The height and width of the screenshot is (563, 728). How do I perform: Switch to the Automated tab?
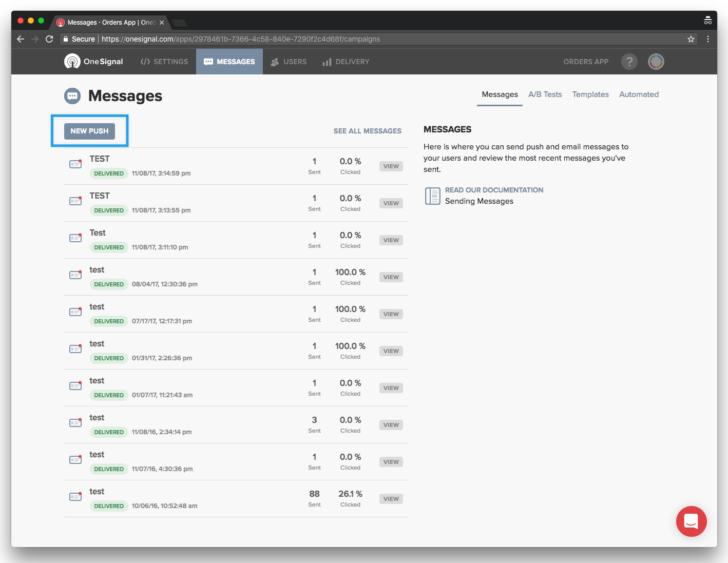[x=639, y=94]
